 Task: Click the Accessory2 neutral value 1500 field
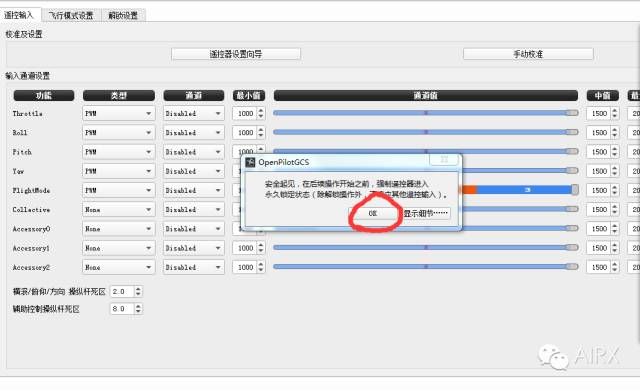point(599,267)
